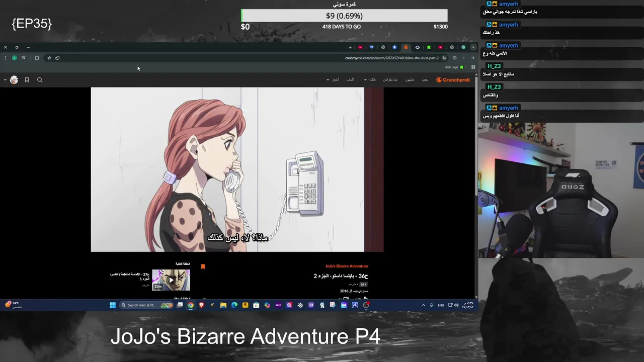This screenshot has height=362, width=644.
Task: Click the user profile avatar in Crunchyroll header
Action: pyautogui.click(x=14, y=79)
